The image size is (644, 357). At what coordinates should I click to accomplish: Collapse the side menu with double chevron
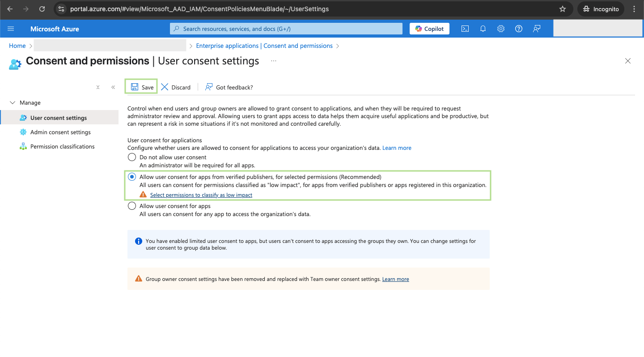click(x=113, y=87)
